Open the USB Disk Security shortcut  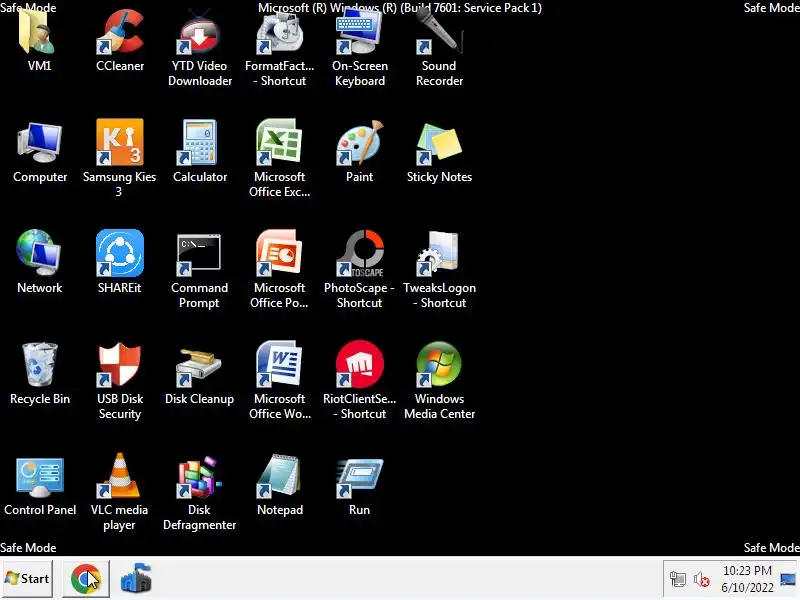[x=120, y=364]
